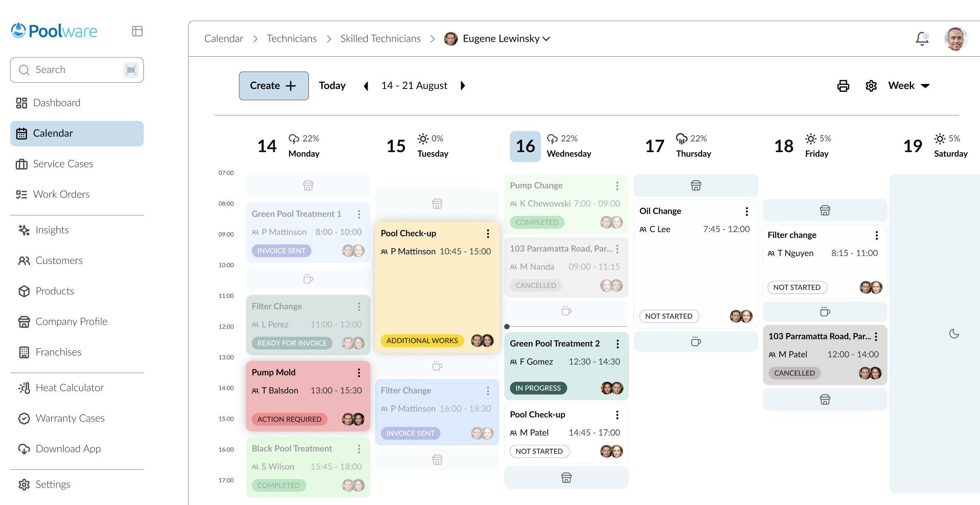
Task: Click Skilled Technicians breadcrumb
Action: coord(380,39)
